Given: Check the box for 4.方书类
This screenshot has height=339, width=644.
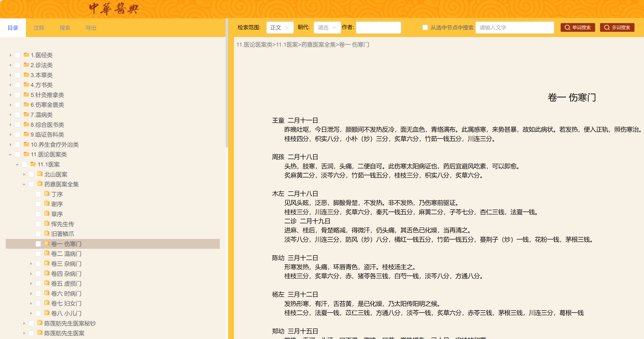Looking at the screenshot, I should coord(17,85).
